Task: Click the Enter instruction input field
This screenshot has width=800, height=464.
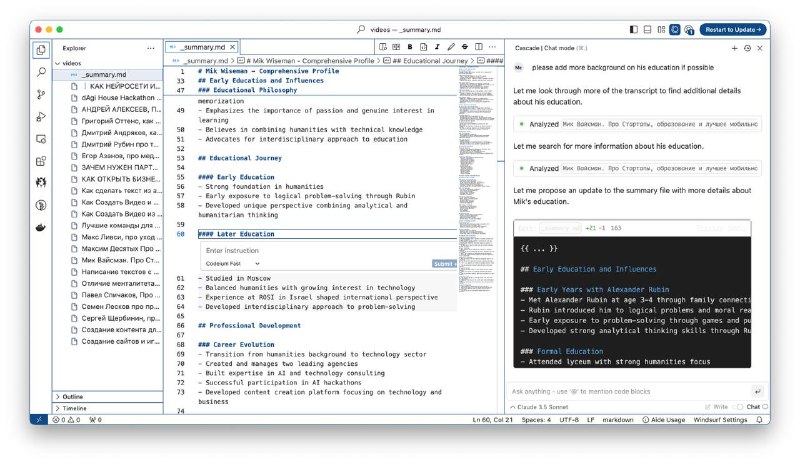Action: tap(327, 251)
